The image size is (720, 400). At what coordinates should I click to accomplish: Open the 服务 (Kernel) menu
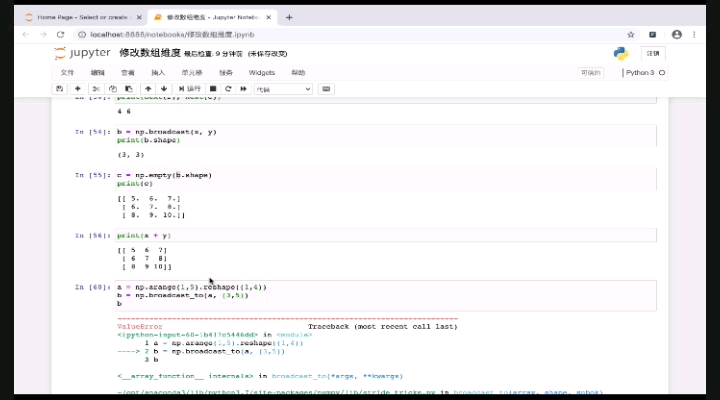(226, 73)
